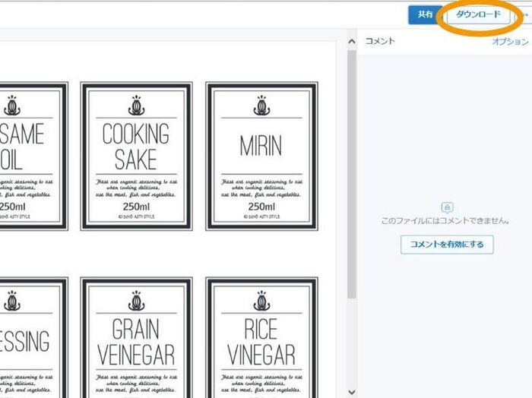Open the more options ellipsis menu

(x=524, y=15)
